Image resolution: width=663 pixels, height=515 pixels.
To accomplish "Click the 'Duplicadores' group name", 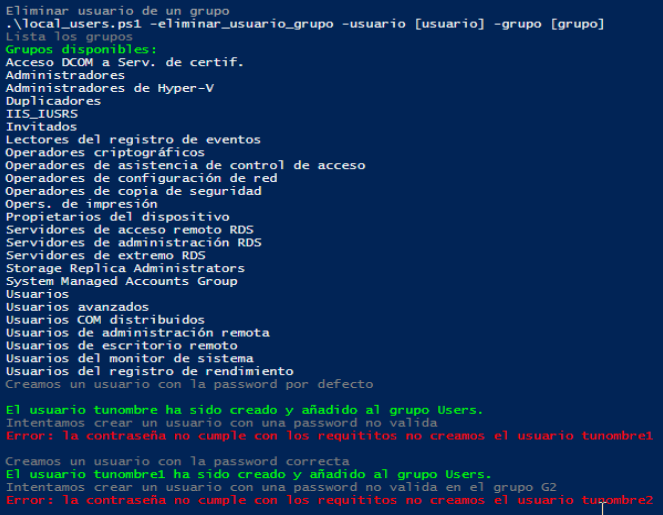I will [x=53, y=101].
